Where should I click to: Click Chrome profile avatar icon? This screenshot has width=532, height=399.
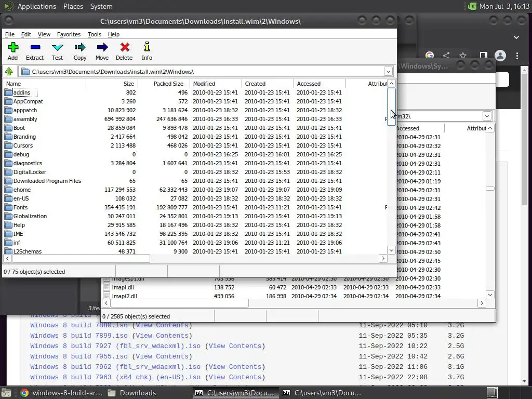[500, 56]
